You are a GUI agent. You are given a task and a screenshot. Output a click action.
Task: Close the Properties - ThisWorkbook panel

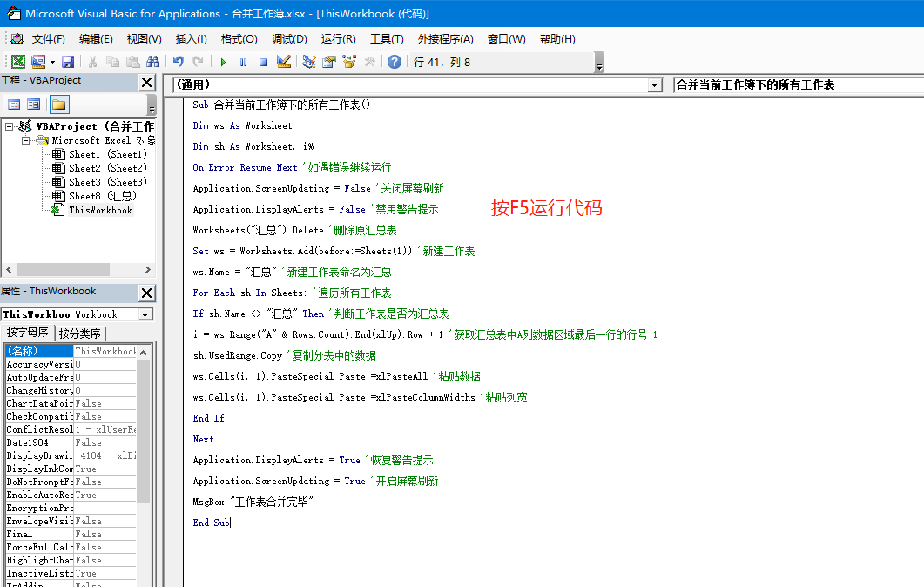coord(146,293)
